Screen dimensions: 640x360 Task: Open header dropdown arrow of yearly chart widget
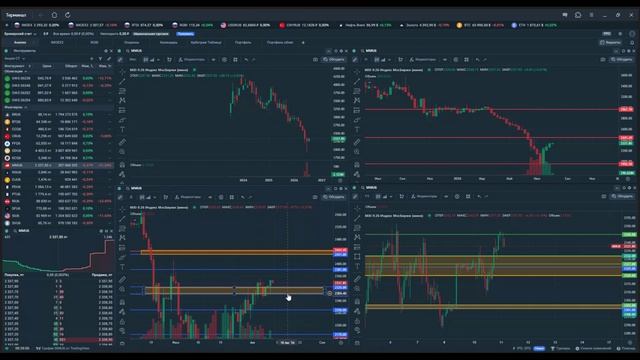pyautogui.click(x=329, y=51)
